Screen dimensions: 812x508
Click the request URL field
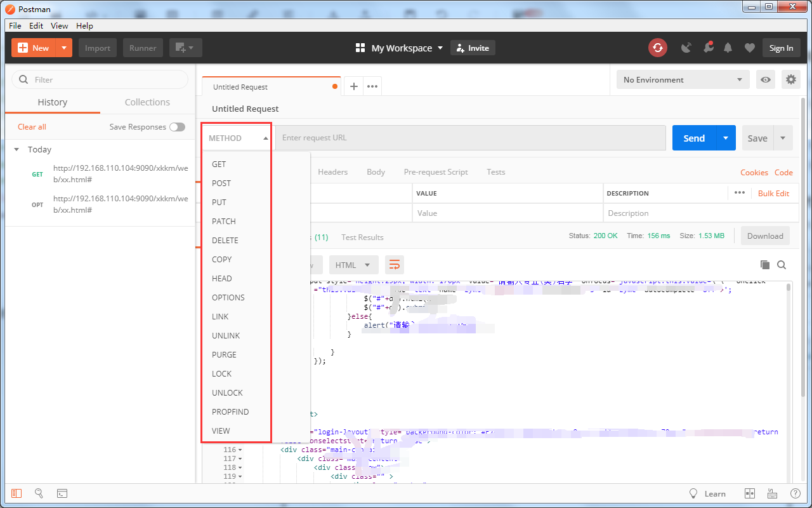pos(470,138)
